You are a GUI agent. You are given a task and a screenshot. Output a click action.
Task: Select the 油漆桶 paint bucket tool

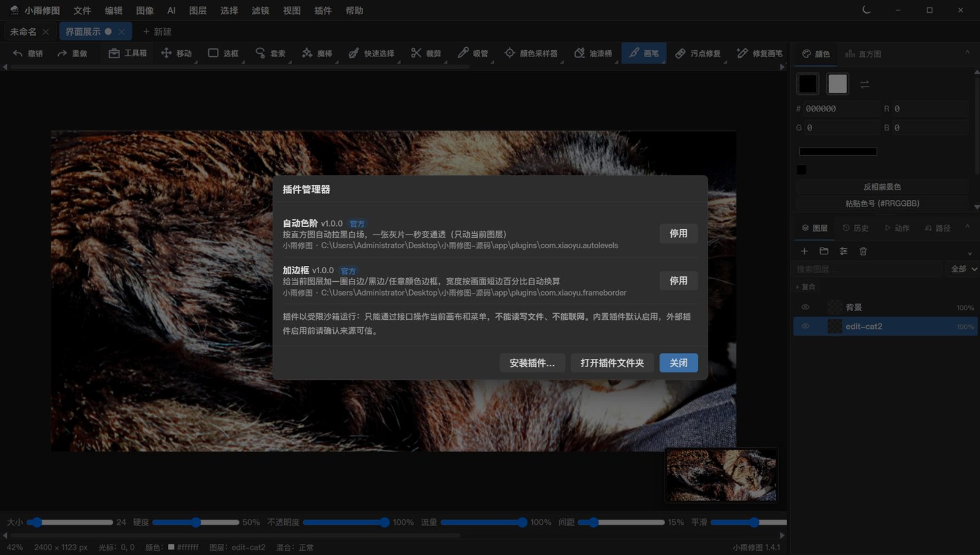tap(593, 53)
